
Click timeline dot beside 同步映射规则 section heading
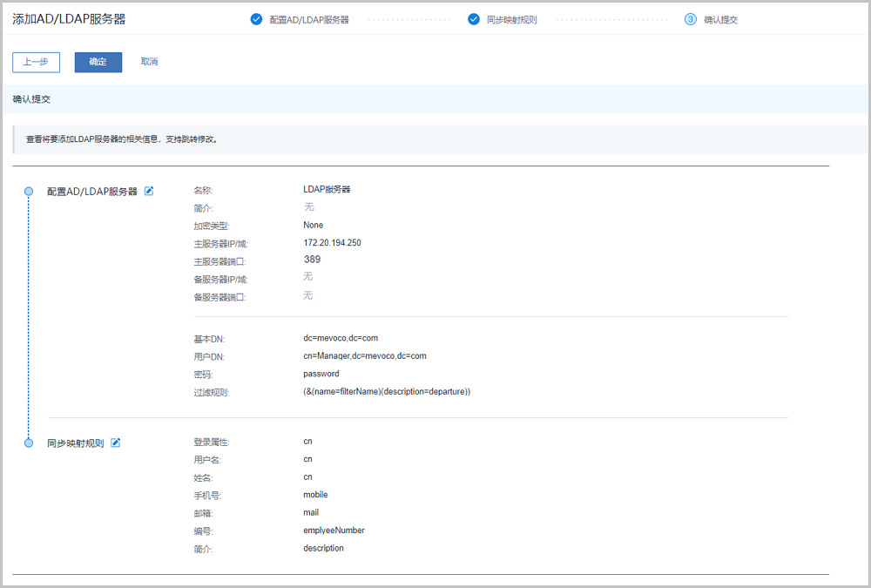click(x=29, y=443)
